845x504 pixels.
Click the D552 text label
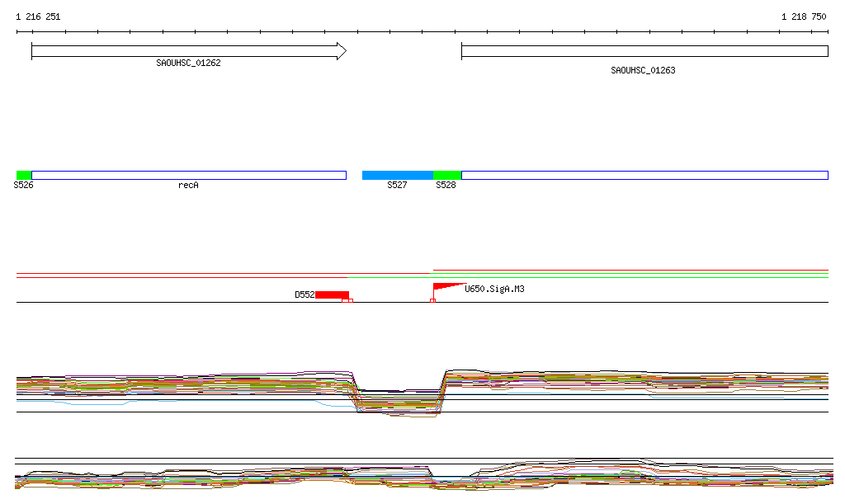[x=304, y=294]
